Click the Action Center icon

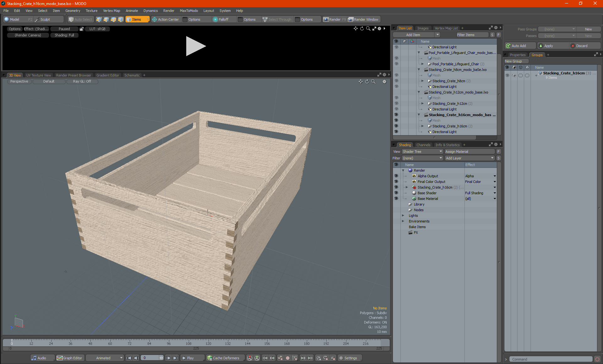155,19
